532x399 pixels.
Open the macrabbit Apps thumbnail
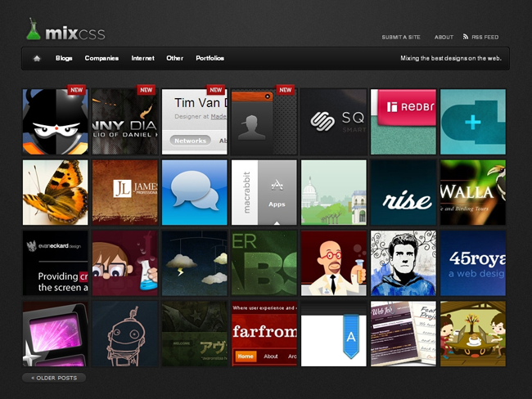point(264,192)
